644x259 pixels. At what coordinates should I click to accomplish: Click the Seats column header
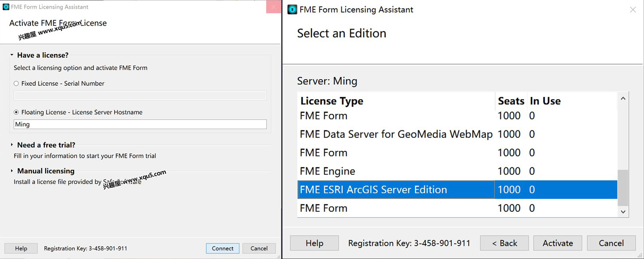tap(511, 101)
